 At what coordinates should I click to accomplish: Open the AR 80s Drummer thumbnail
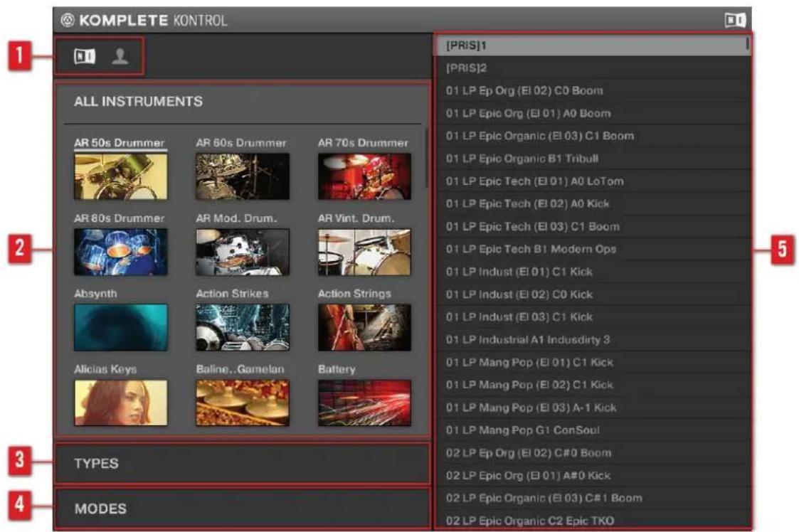coord(121,252)
